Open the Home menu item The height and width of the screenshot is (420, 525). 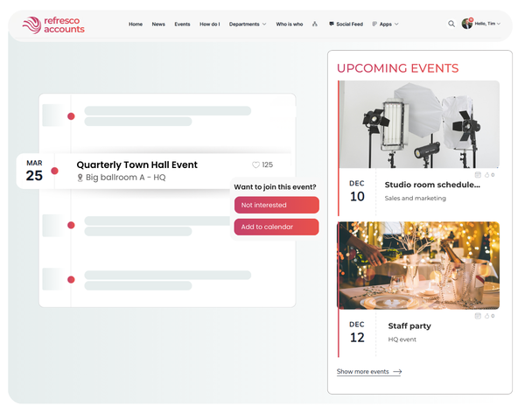136,24
